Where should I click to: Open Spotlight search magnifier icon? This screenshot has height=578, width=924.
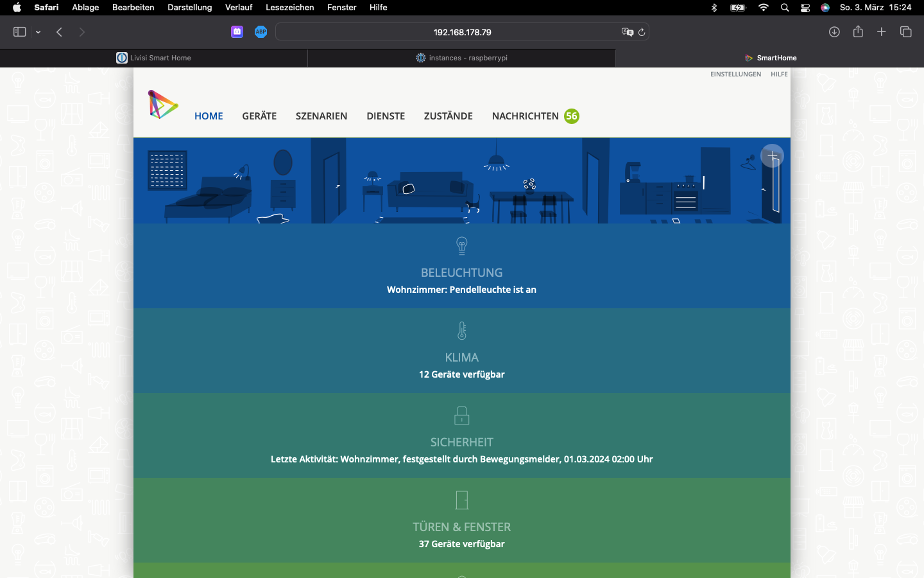coord(785,8)
